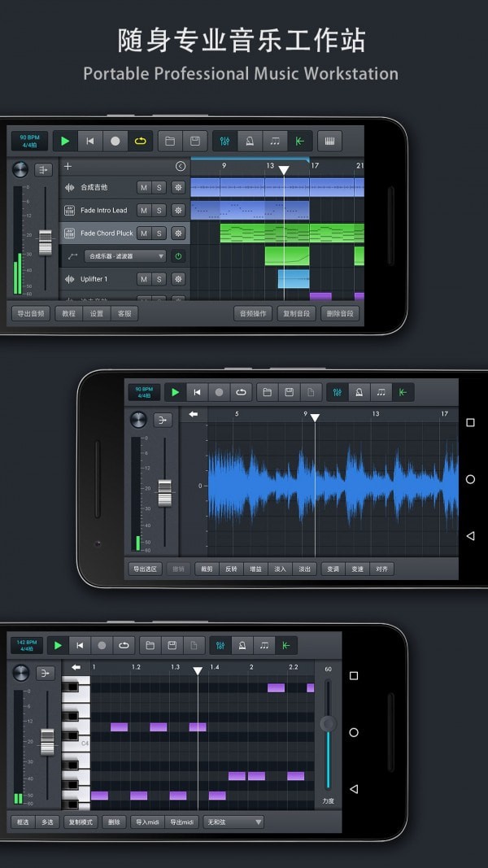Click playhead marker on track editor timeline
The image size is (488, 868).
284,170
